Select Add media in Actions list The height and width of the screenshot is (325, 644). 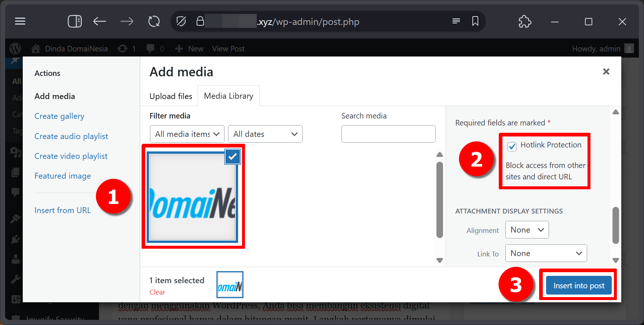[x=55, y=96]
